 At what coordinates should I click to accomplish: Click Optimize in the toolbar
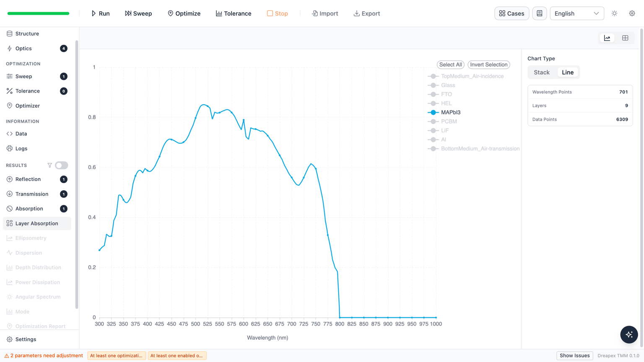click(x=184, y=13)
